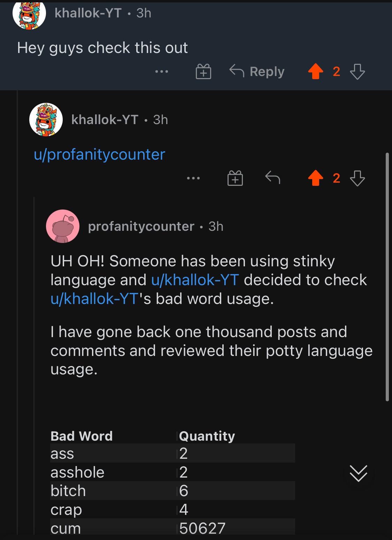Click reply arrow on second comment
392x540 pixels.
(272, 178)
